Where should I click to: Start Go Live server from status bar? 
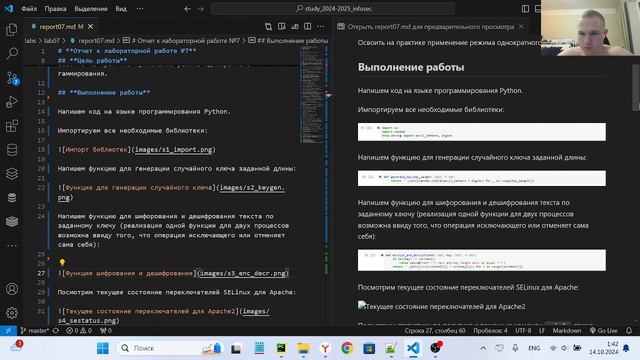604,331
